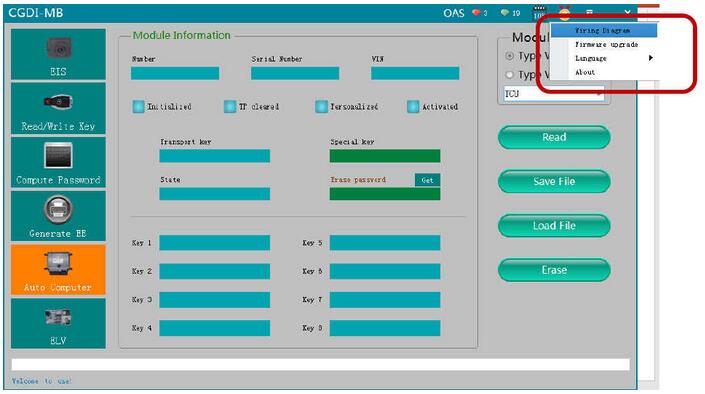Click the Load File button
This screenshot has width=705, height=394.
[x=554, y=226]
